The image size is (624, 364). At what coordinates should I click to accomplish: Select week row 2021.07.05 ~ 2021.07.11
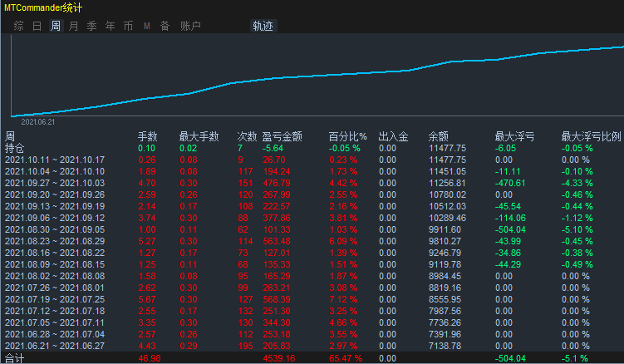click(x=312, y=322)
